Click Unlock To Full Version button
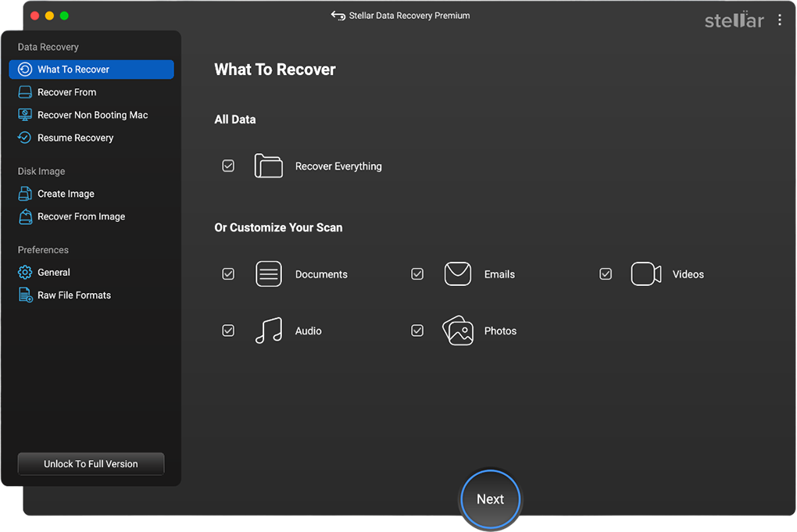This screenshot has height=532, width=797. coord(91,464)
